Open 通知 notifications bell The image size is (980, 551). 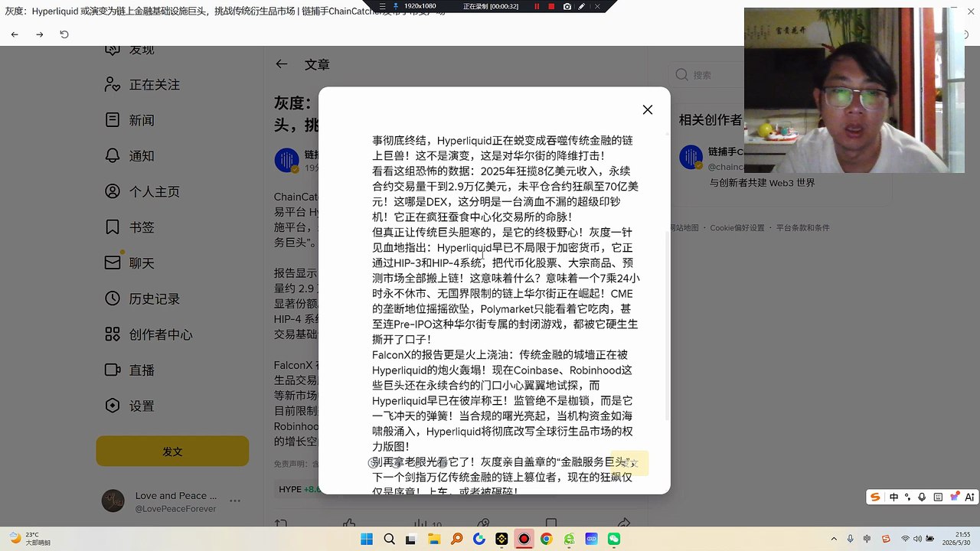(113, 156)
